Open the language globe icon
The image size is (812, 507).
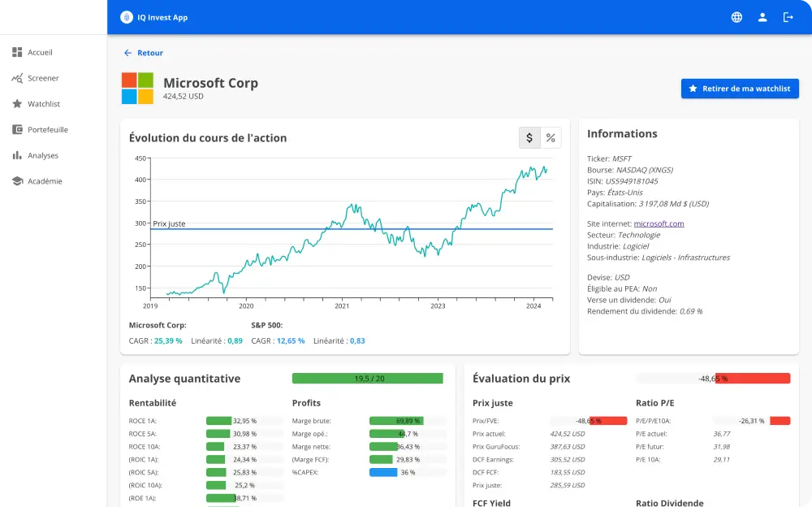[736, 17]
